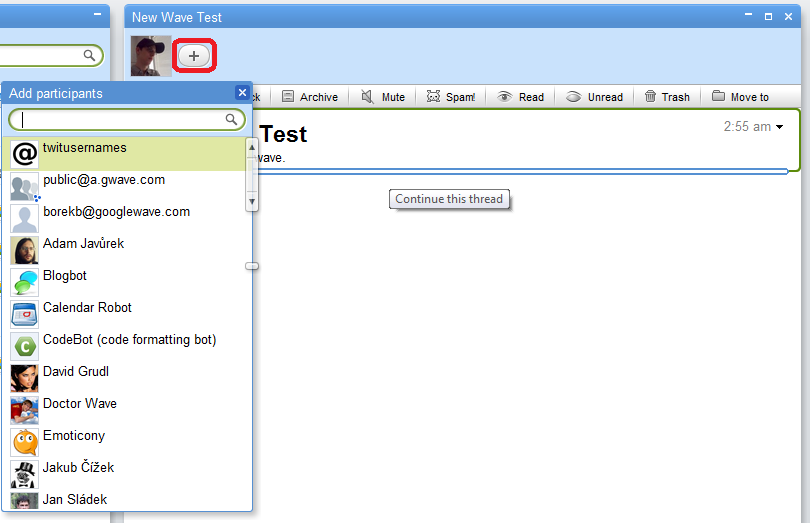Select Jan Sládek contact
The width and height of the screenshot is (810, 523).
(124, 500)
